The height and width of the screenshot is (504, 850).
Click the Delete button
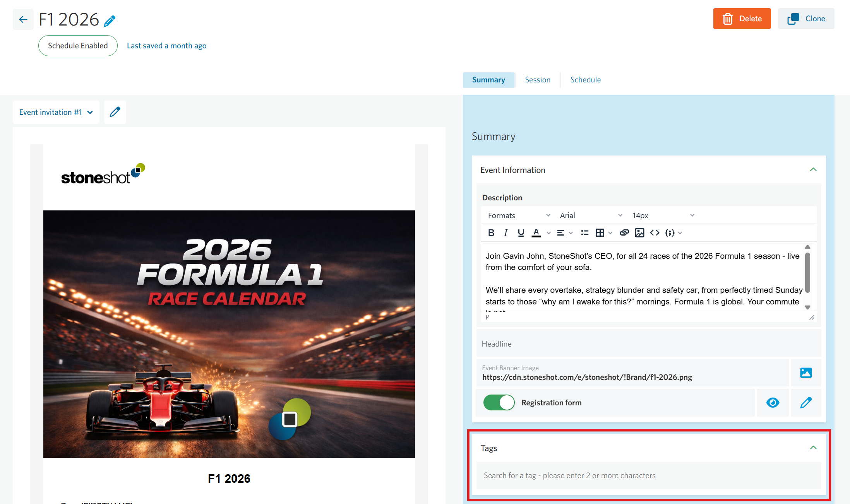pos(742,19)
